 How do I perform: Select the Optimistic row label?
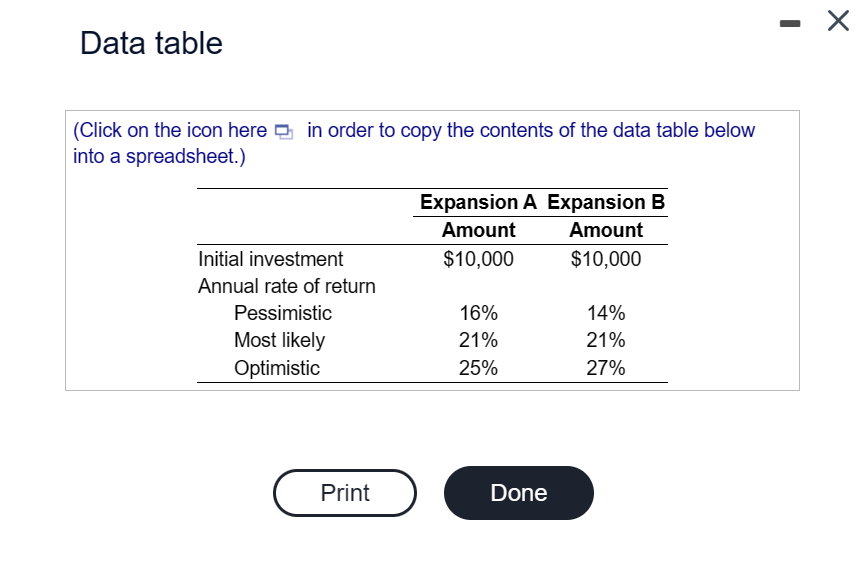coord(277,367)
